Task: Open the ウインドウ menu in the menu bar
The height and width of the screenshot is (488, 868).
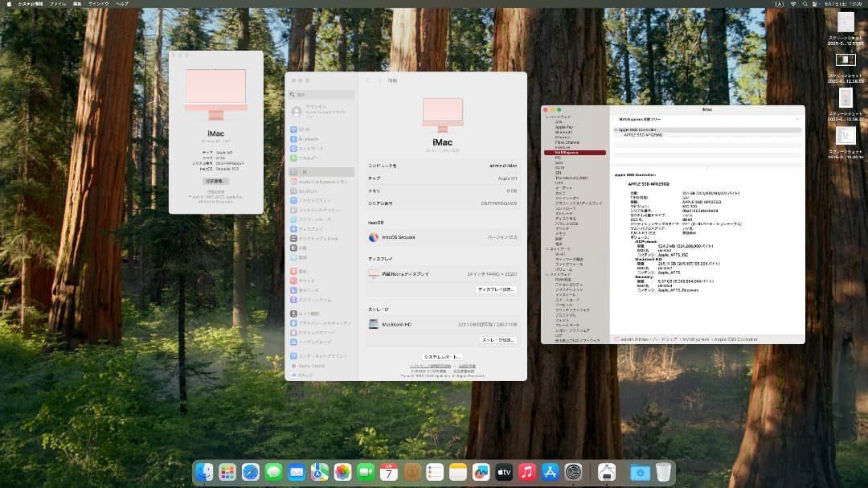Action: [99, 4]
